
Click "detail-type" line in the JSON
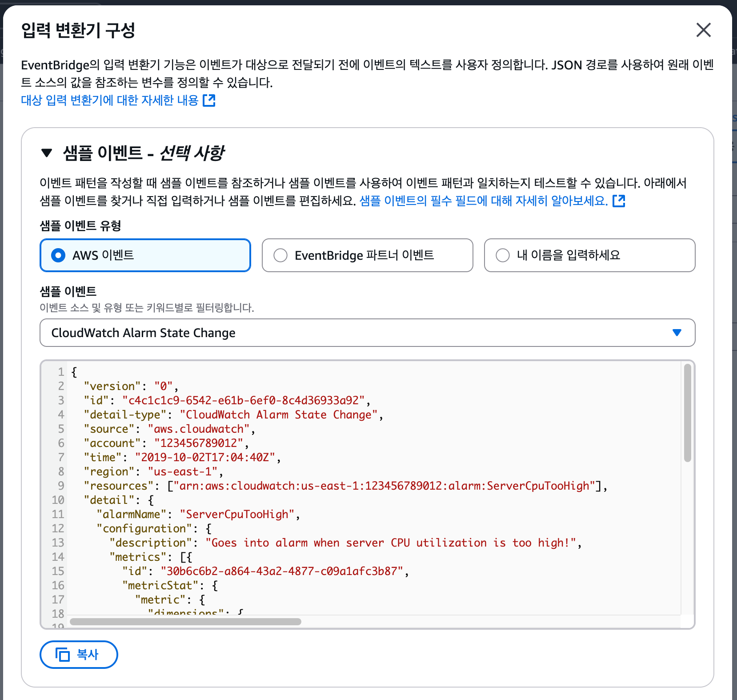coord(233,414)
